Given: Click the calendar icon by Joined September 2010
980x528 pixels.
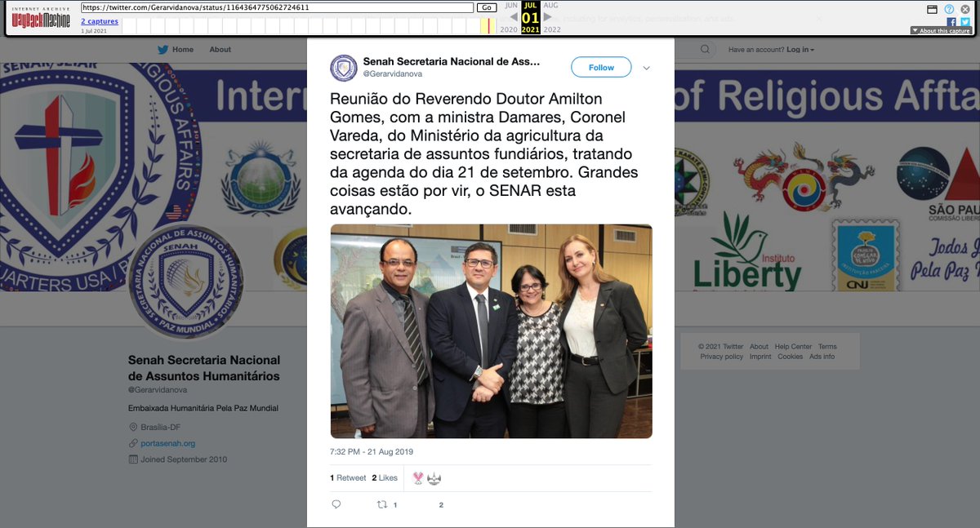Looking at the screenshot, I should tap(133, 459).
